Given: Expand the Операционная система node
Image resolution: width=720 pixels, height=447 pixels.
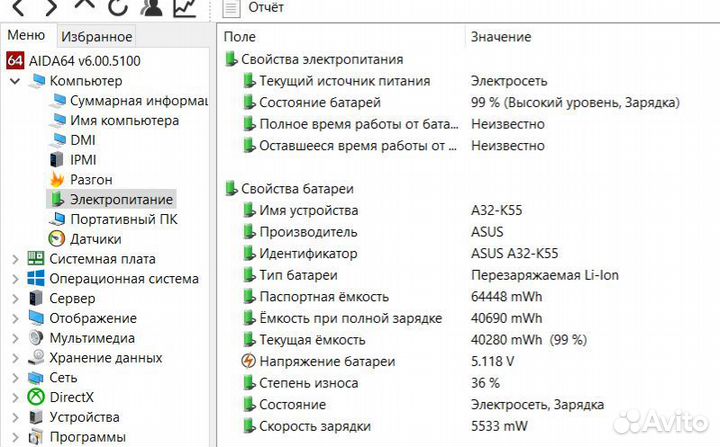Looking at the screenshot, I should click(x=15, y=279).
